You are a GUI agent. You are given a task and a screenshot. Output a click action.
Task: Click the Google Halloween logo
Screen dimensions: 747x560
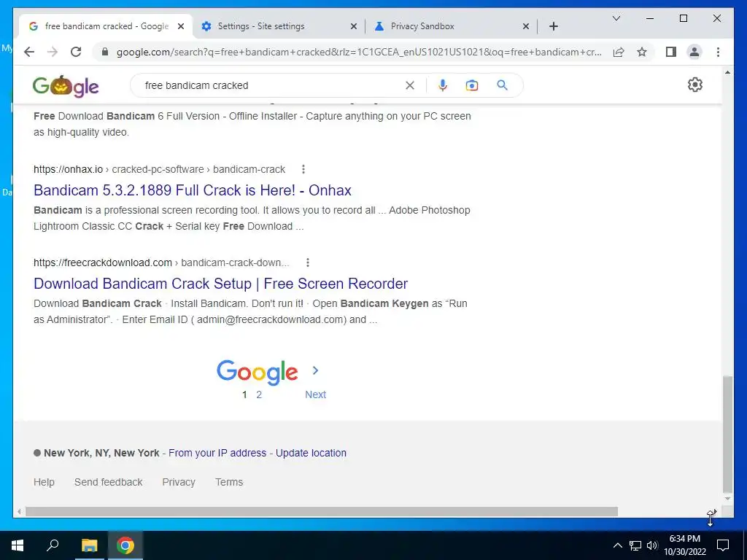tap(66, 86)
